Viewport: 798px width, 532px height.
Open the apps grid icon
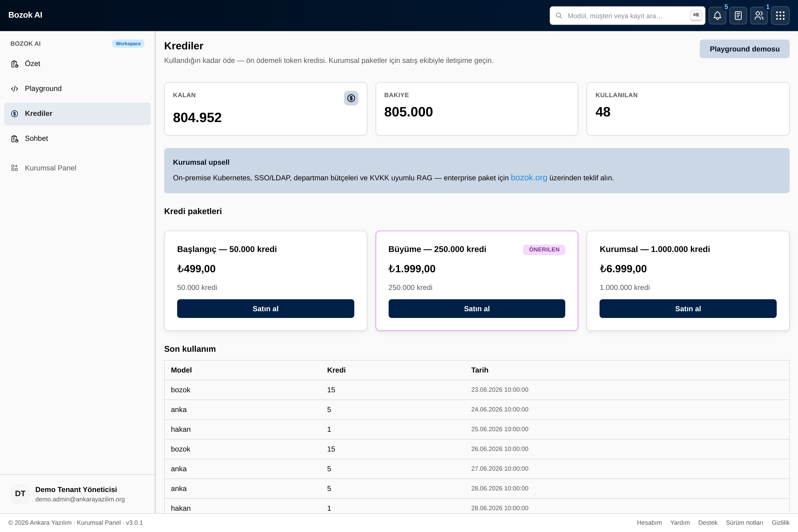click(780, 16)
